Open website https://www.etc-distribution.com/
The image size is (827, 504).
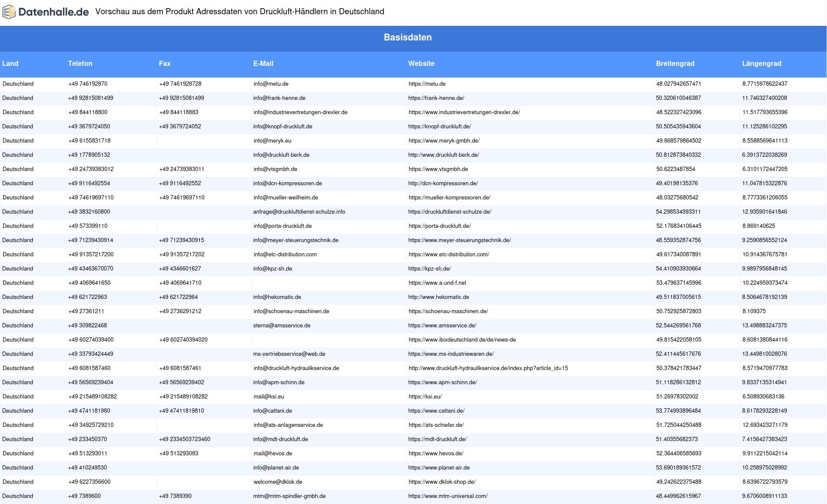(449, 255)
